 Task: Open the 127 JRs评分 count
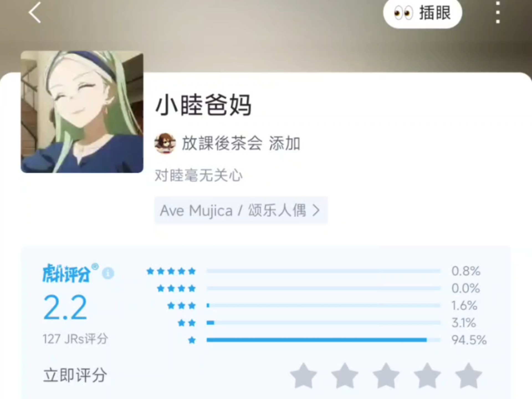[75, 339]
